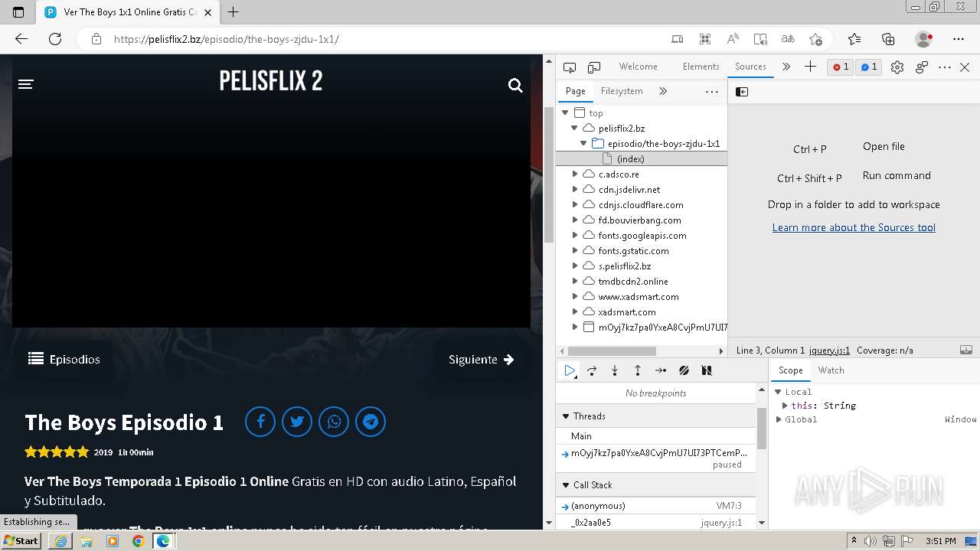Screen dimensions: 980x551
Task: Share episode on Twitter
Action: click(297, 422)
